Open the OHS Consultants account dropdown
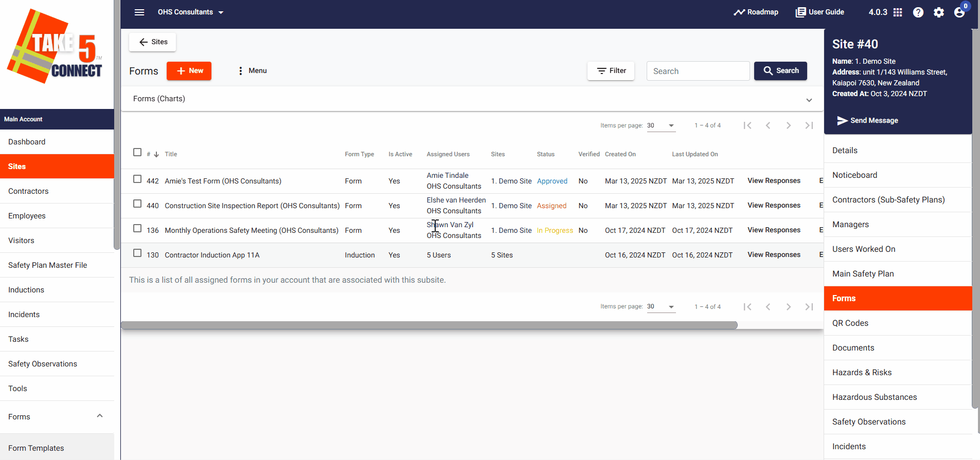This screenshot has width=980, height=460. click(190, 12)
